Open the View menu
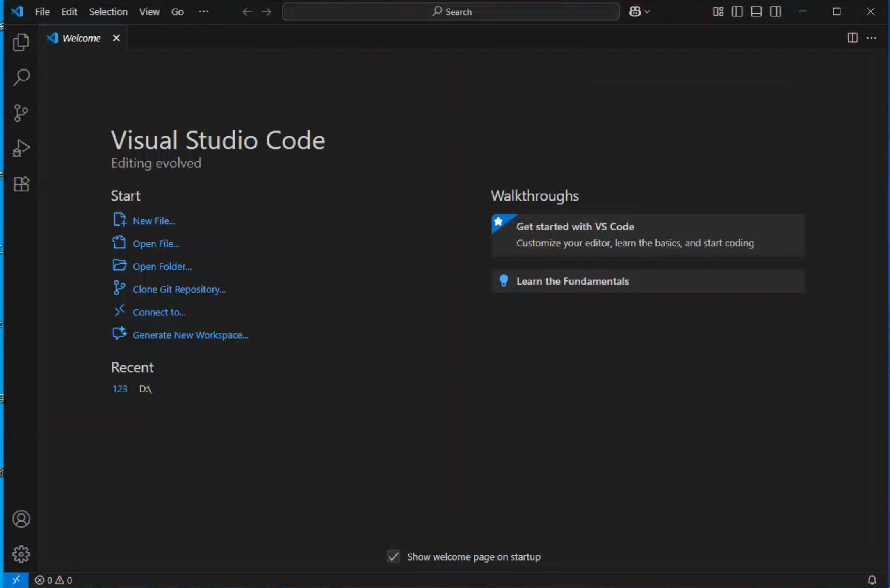This screenshot has height=588, width=890. pos(149,11)
